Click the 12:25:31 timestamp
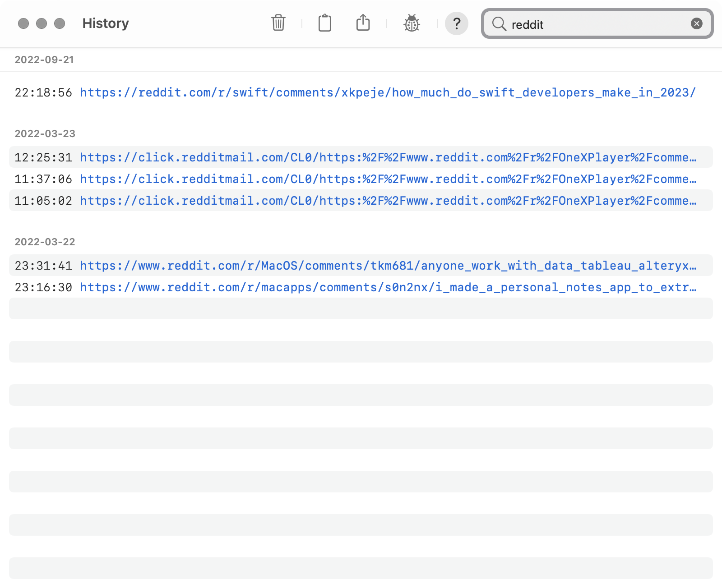This screenshot has height=588, width=722. pyautogui.click(x=43, y=157)
